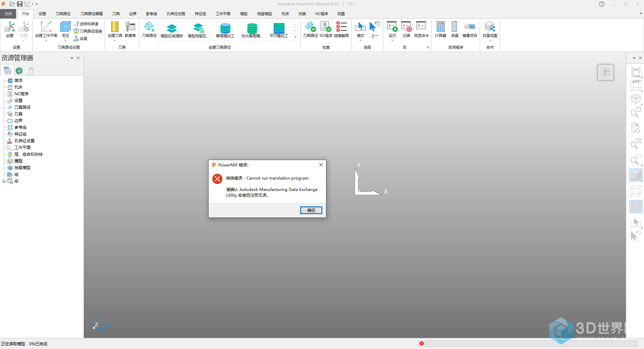The height and width of the screenshot is (349, 644).
Task: Open the NC程序 ribbon tab
Action: pyautogui.click(x=322, y=14)
